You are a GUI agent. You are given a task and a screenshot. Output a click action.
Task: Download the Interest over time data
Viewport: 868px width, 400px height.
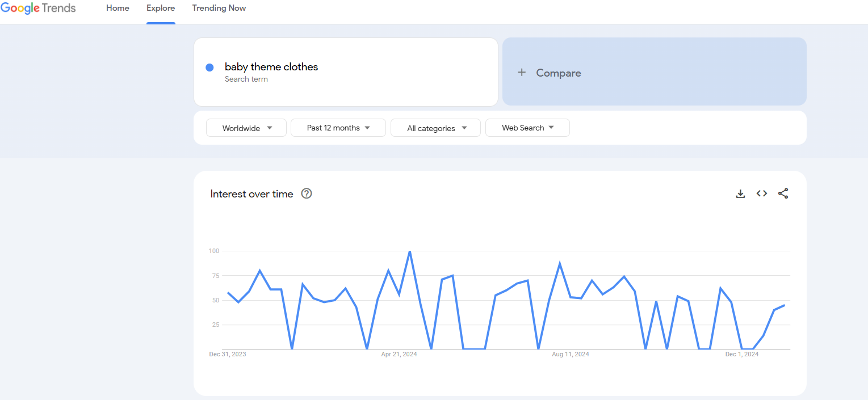tap(740, 193)
